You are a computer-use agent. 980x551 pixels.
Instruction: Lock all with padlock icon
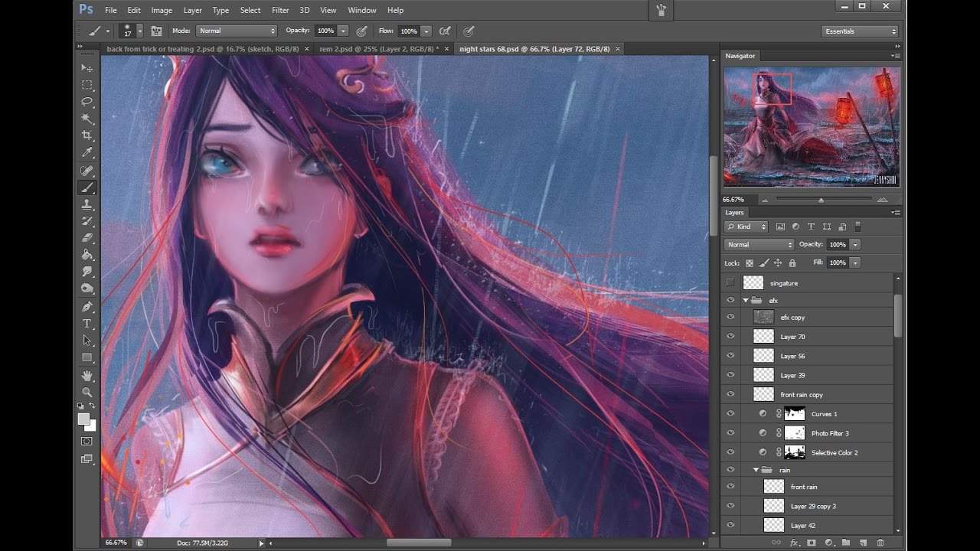pos(792,262)
